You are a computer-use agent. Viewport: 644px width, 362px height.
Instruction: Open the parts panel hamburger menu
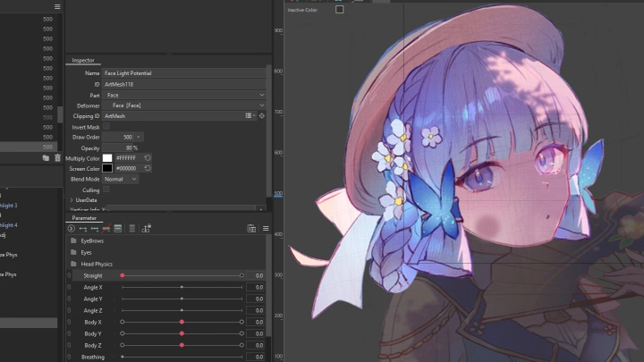[57, 6]
